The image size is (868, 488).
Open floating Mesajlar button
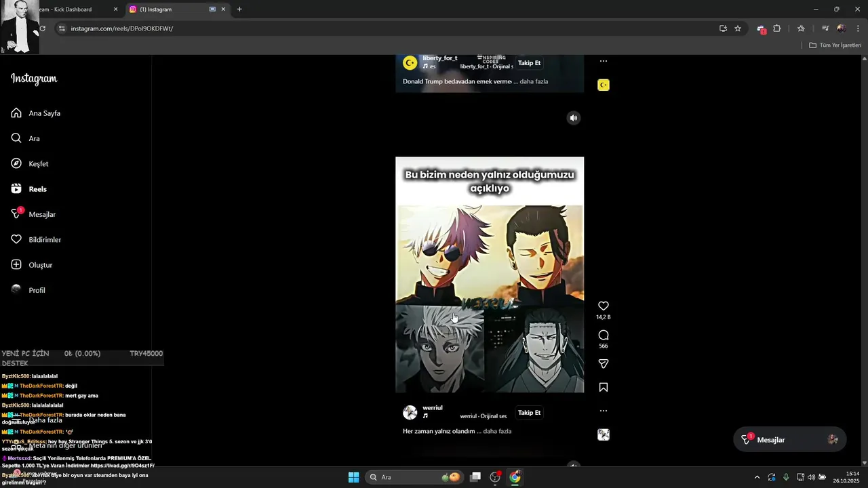tap(790, 440)
